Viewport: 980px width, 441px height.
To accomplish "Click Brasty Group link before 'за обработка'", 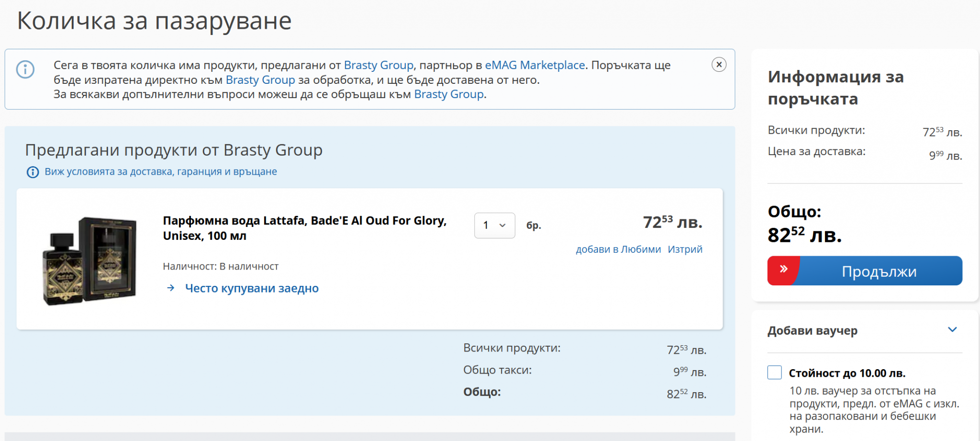I will [260, 80].
